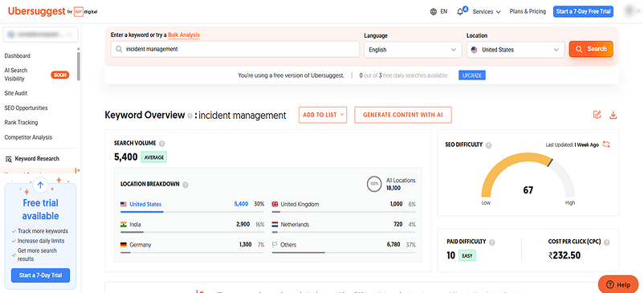Click the Germany flag in breakdown

(123, 245)
